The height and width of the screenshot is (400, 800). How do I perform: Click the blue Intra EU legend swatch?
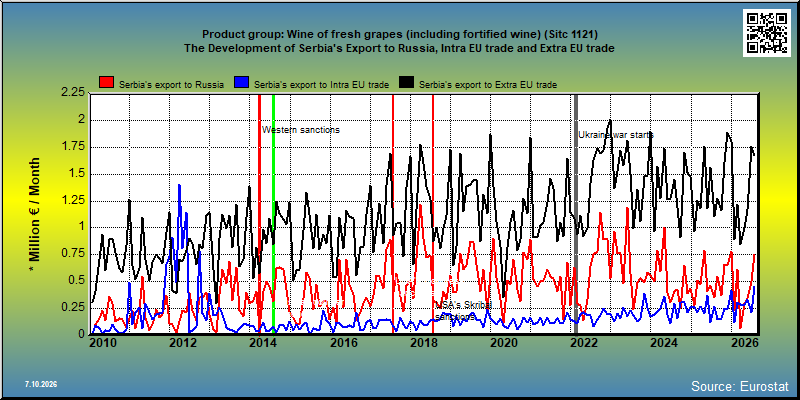pos(241,83)
